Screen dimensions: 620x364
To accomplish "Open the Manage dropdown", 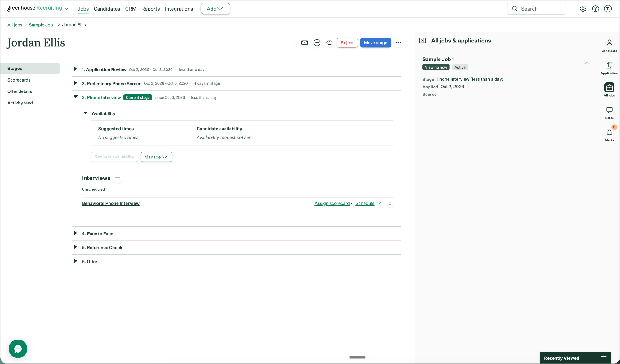I will click(x=156, y=157).
